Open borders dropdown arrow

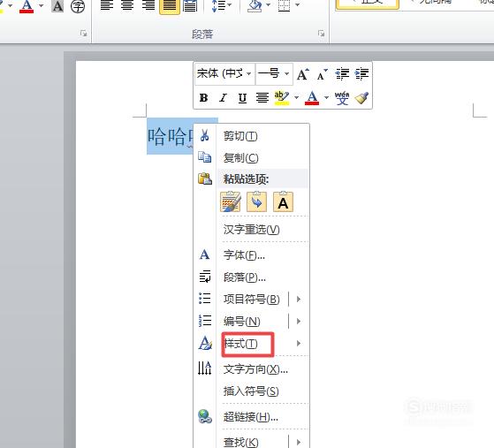tap(298, 5)
